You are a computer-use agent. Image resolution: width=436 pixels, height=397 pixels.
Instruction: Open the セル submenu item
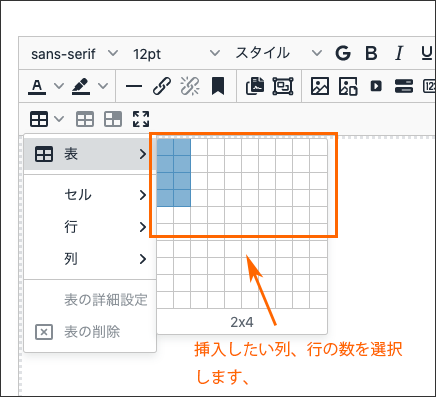[x=90, y=195]
